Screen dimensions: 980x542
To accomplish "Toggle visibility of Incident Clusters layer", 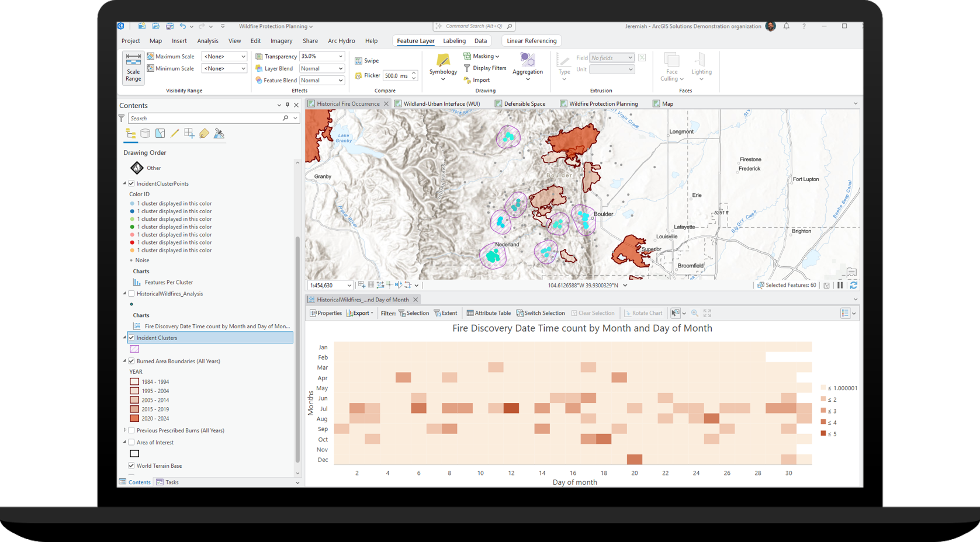I will point(131,338).
